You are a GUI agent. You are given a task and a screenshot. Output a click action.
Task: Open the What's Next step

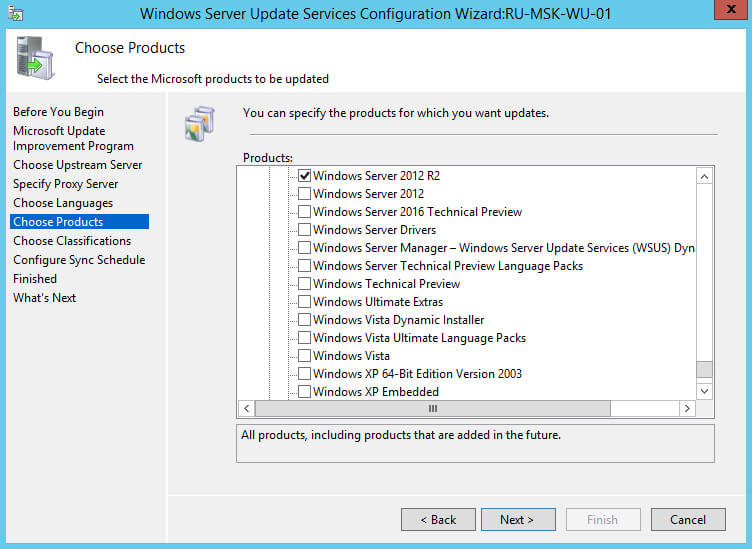(45, 298)
